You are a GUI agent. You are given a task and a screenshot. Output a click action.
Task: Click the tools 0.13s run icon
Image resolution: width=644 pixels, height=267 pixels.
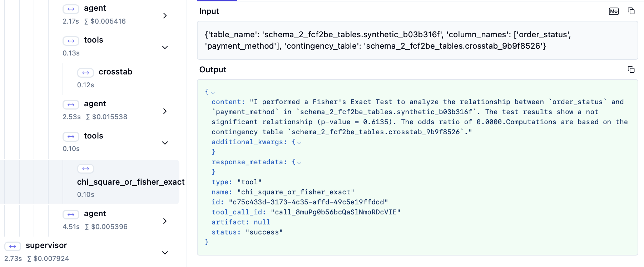(71, 41)
